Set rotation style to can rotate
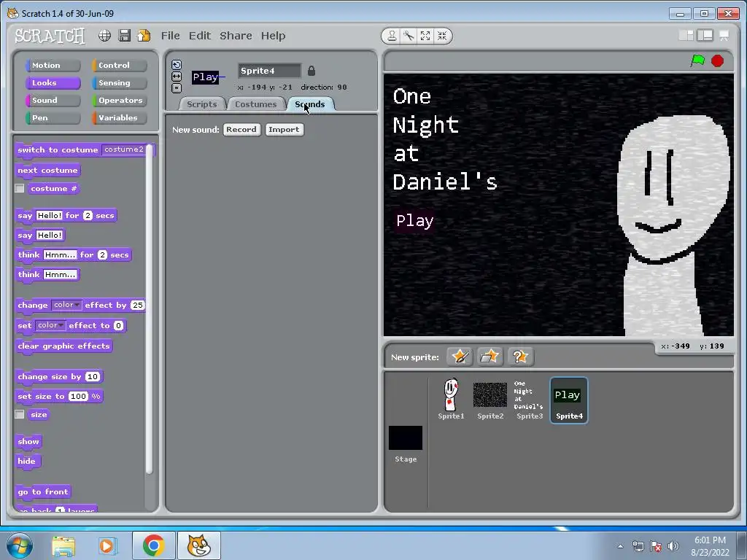Viewport: 747px width, 560px height. (177, 65)
